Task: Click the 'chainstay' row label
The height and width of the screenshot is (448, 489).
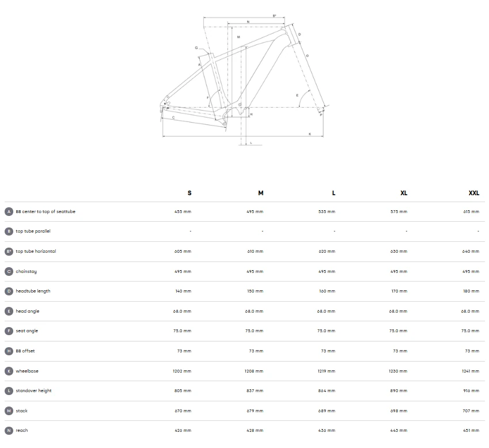Action: 26,272
